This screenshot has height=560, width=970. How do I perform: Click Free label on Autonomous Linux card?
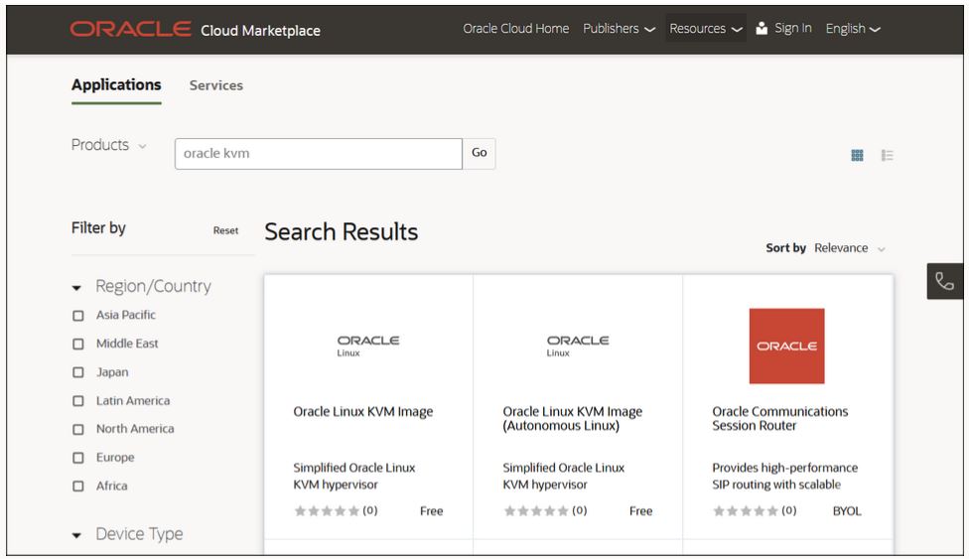coord(641,511)
